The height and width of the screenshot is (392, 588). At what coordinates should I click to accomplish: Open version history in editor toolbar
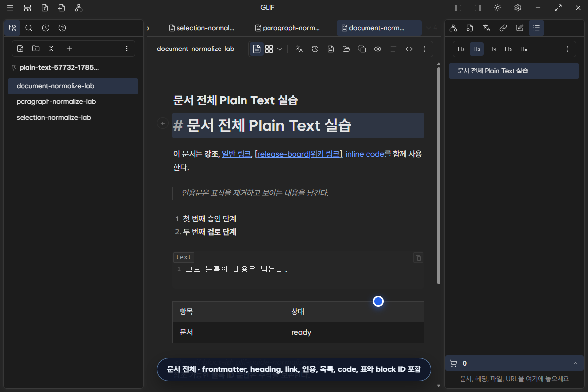pos(315,49)
